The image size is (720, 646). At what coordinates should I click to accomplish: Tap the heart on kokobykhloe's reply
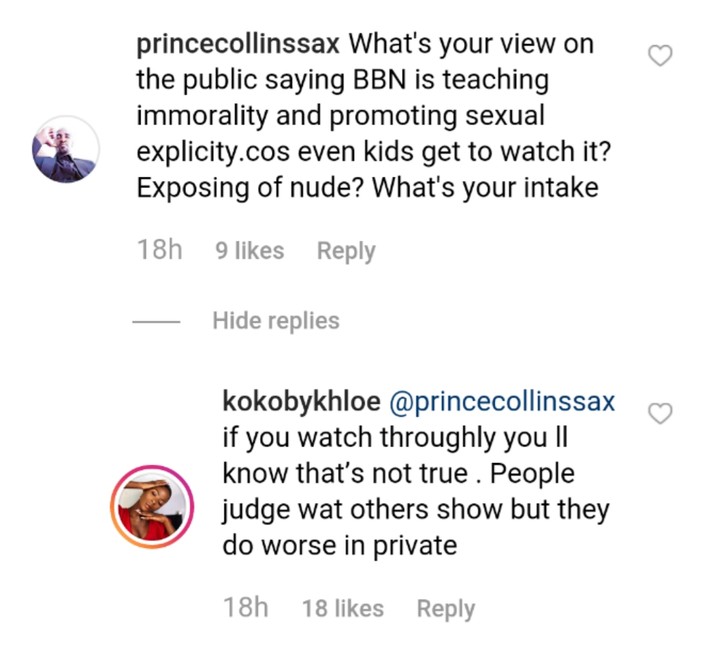click(660, 412)
